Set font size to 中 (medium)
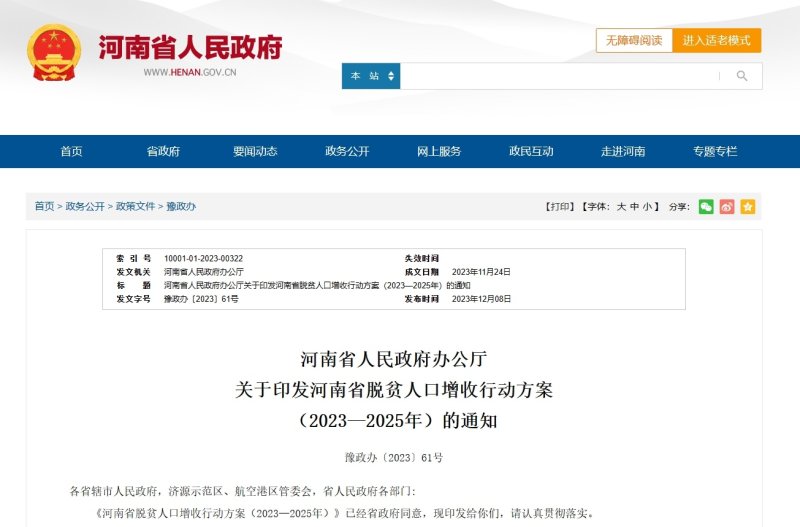Viewport: 800px width, 527px height. [634, 207]
